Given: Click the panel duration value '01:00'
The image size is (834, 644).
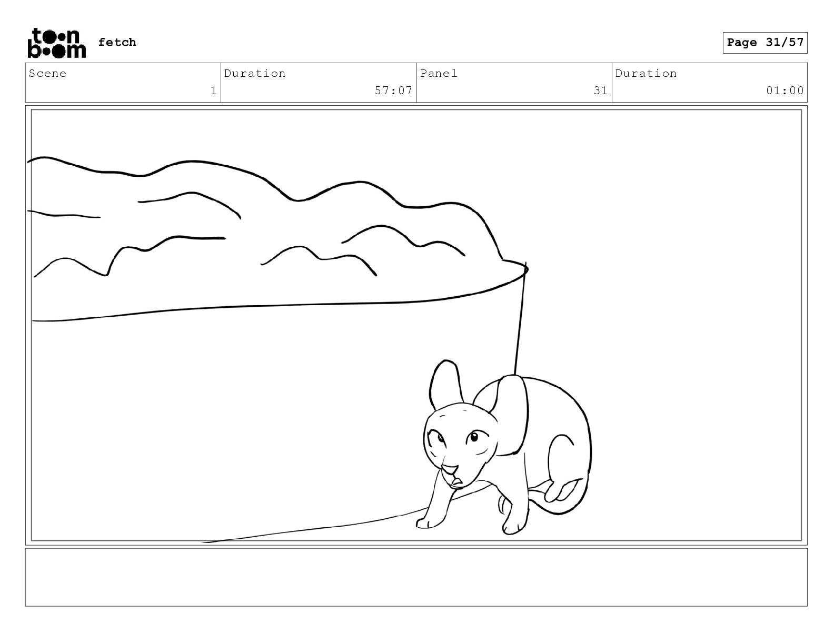Looking at the screenshot, I should click(785, 90).
